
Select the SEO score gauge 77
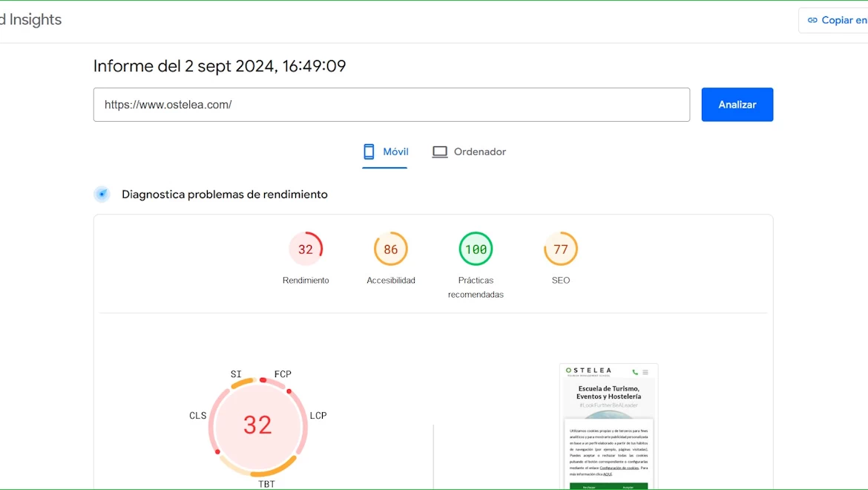(561, 249)
